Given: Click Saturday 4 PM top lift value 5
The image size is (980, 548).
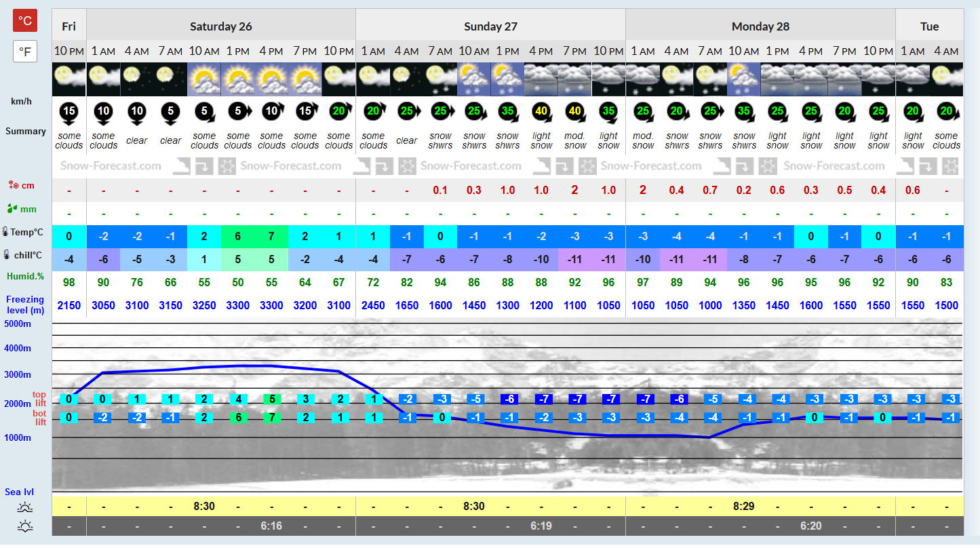Looking at the screenshot, I should tap(271, 399).
